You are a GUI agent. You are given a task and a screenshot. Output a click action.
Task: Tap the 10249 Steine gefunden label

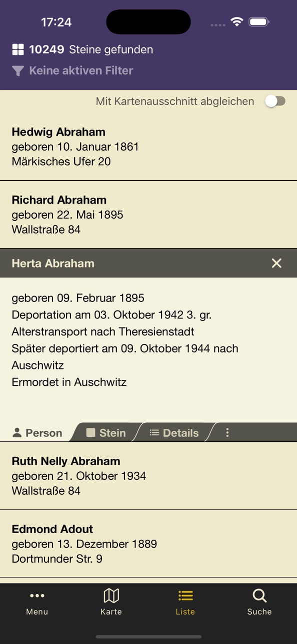(x=91, y=49)
